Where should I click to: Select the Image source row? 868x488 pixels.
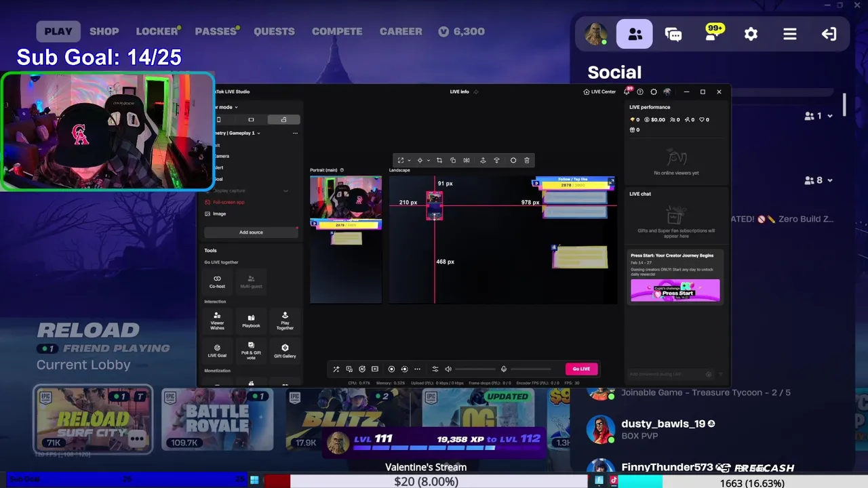coord(250,213)
